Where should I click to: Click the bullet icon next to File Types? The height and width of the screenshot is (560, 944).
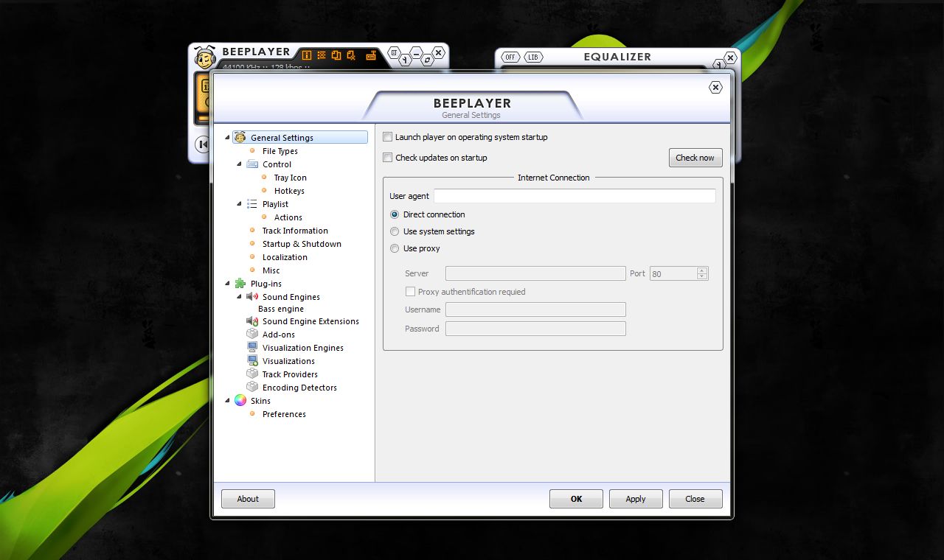click(x=252, y=151)
